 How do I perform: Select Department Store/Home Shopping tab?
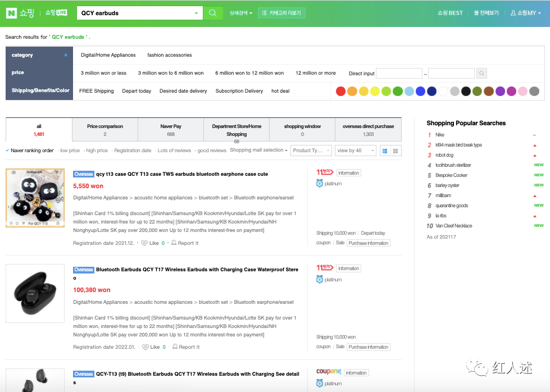[x=237, y=130]
